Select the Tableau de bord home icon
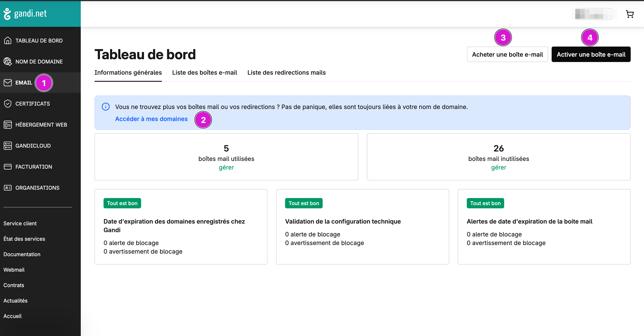This screenshot has width=644, height=336. pos(8,40)
